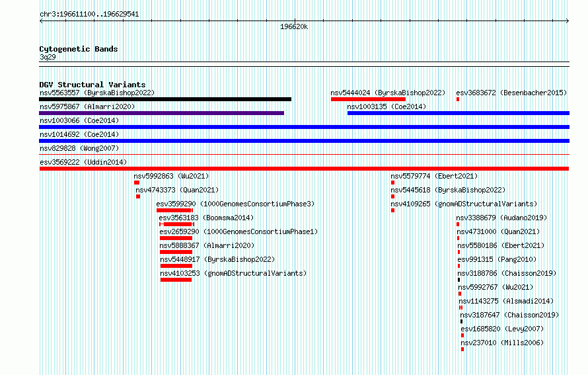Select the red nsv5444024 variant bar
Viewport: 588px width, 375px height.
pos(368,99)
